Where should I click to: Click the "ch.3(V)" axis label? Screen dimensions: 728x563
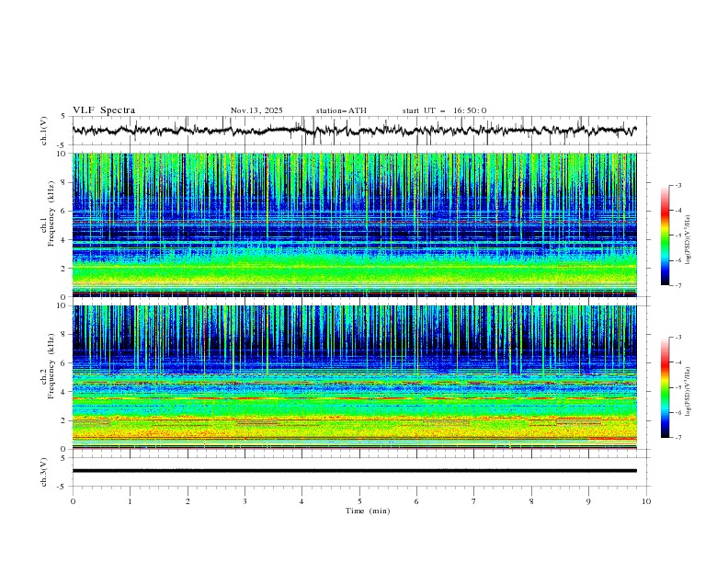[44, 472]
